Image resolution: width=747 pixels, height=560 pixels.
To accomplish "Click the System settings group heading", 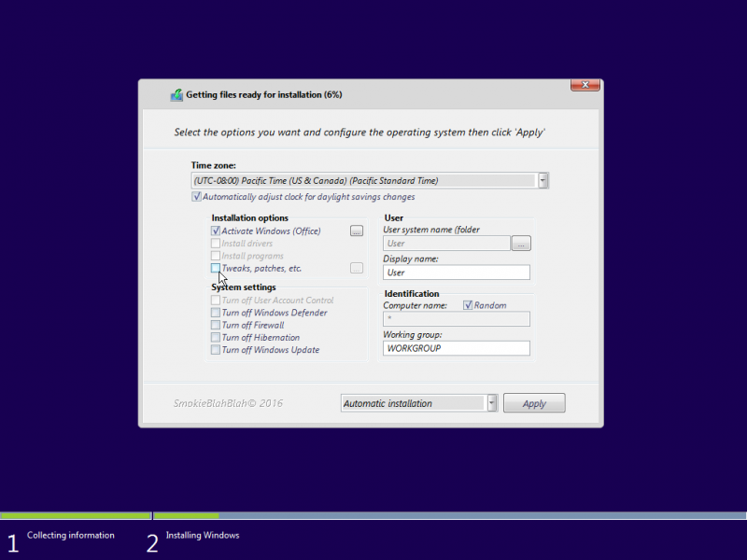I will click(244, 287).
